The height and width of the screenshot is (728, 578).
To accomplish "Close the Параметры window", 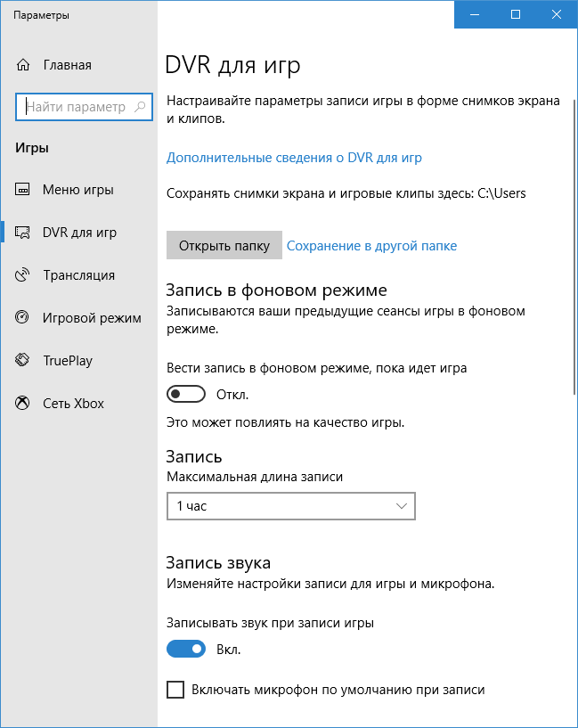I will pos(557,14).
